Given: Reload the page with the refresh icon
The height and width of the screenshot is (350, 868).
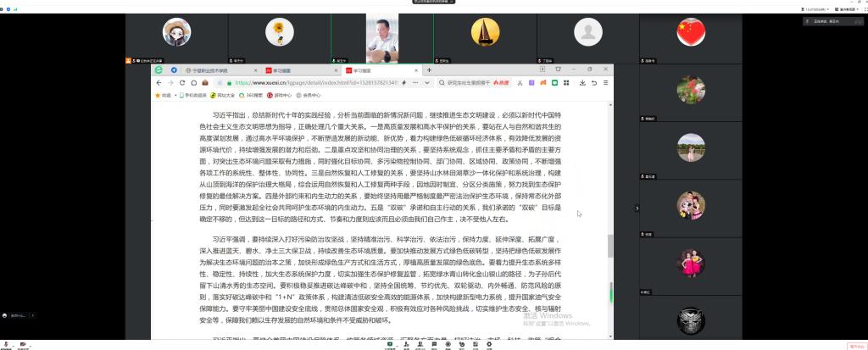Looking at the screenshot, I should pos(183,83).
